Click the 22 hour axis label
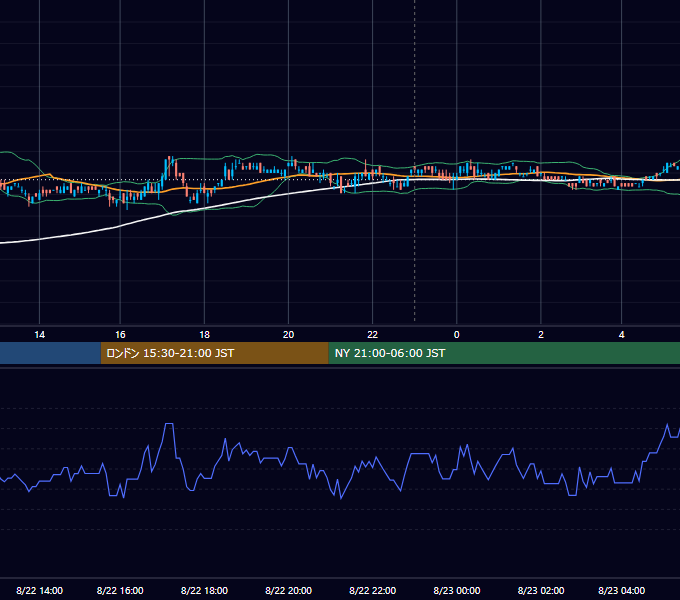 [x=373, y=335]
